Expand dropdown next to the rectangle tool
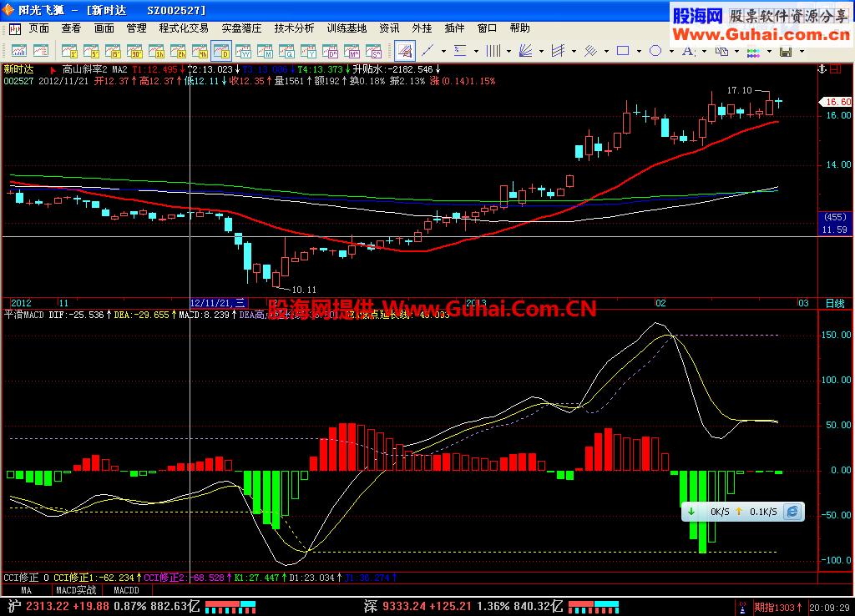The width and height of the screenshot is (855, 616). click(x=639, y=52)
